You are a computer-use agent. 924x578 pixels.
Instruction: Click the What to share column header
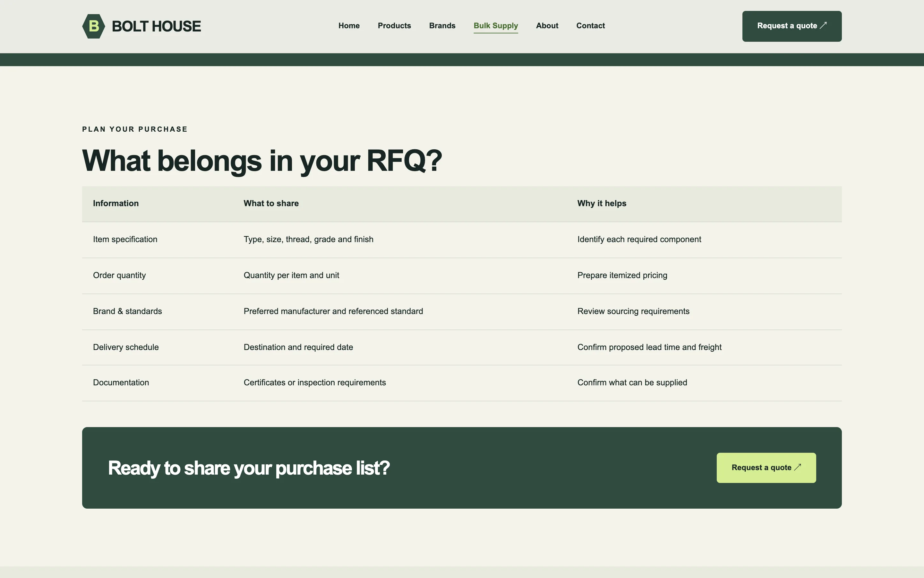coord(271,203)
